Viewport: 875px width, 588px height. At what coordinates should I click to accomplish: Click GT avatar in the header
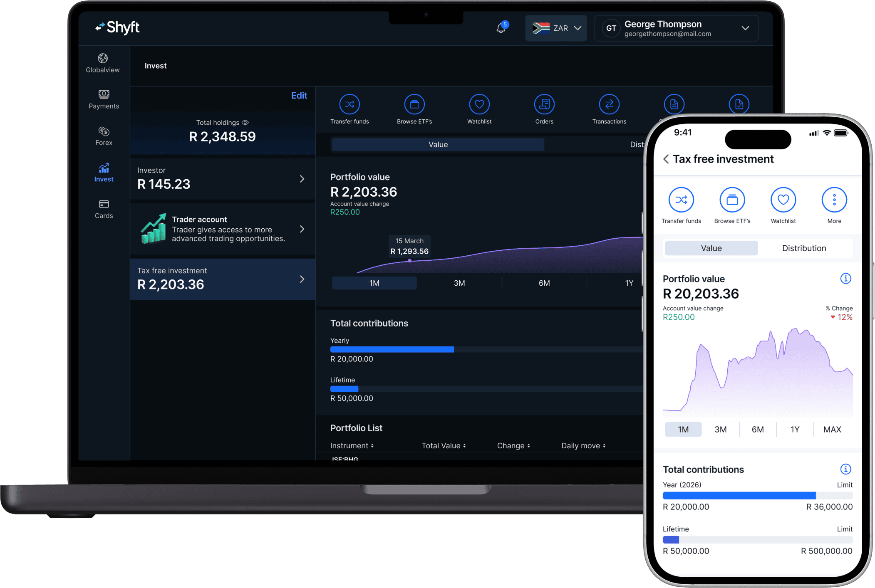pos(611,28)
